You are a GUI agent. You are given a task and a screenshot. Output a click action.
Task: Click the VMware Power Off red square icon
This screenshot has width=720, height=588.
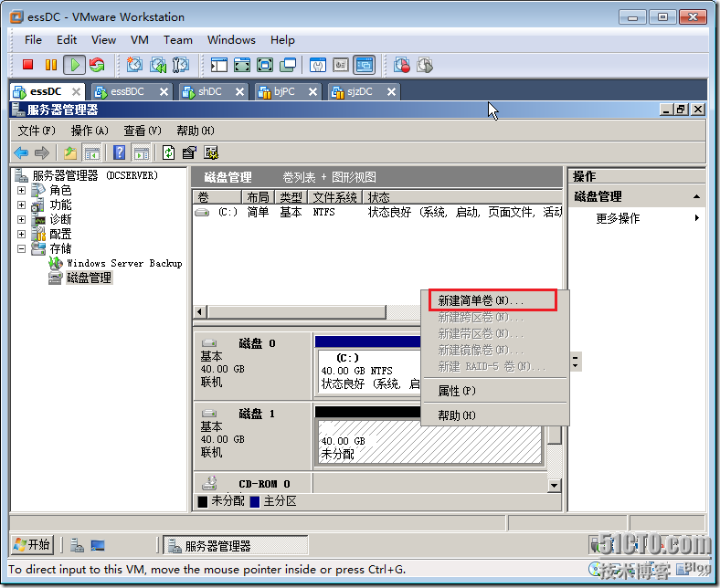(x=28, y=65)
